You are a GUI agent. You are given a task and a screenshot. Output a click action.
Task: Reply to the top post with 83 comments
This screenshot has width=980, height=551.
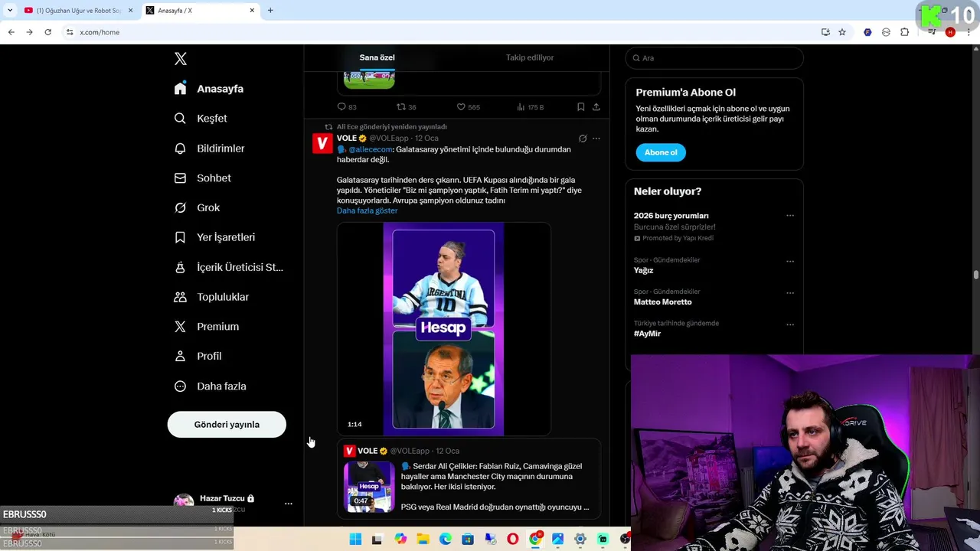click(347, 107)
